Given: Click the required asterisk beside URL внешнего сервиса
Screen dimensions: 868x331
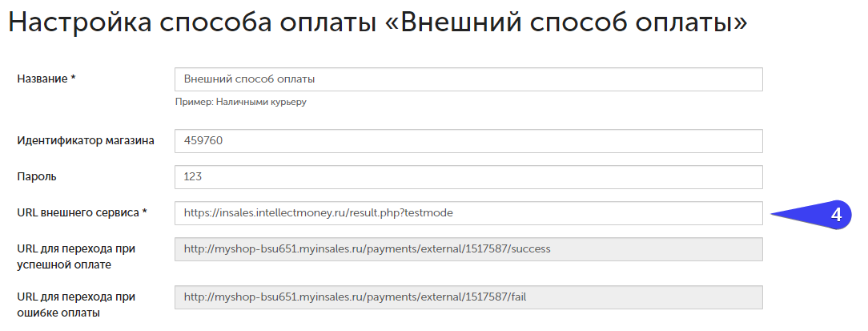Looking at the screenshot, I should (144, 212).
